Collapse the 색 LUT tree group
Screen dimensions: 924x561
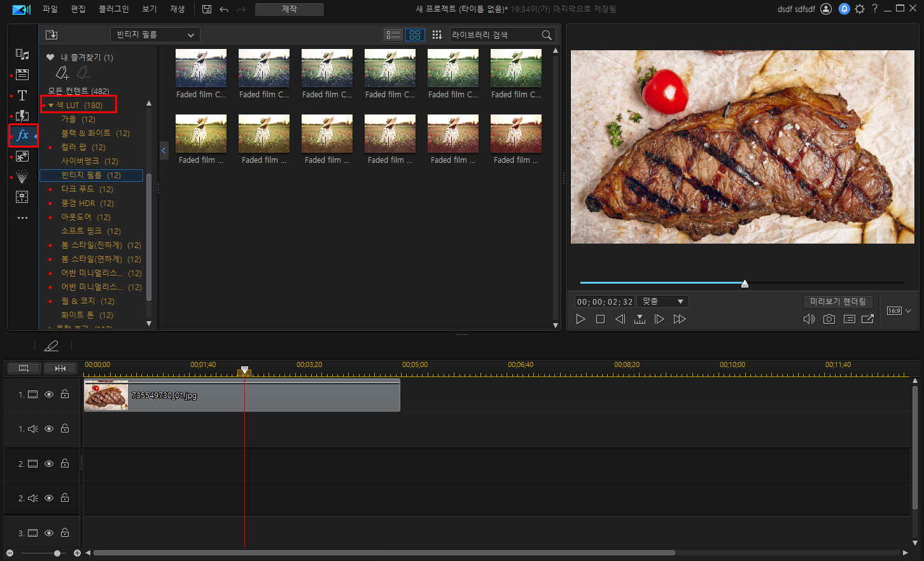pos(51,106)
